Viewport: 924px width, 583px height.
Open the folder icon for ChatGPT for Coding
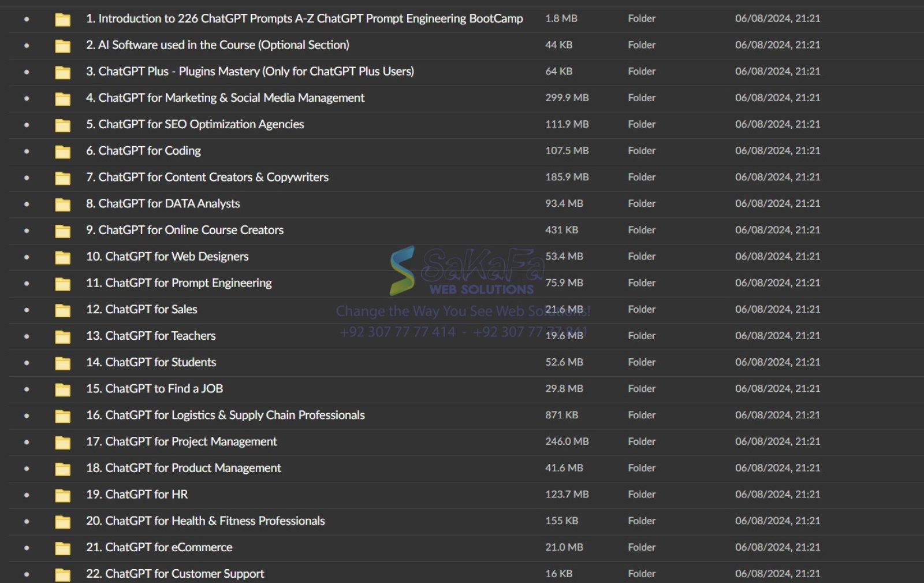point(62,151)
